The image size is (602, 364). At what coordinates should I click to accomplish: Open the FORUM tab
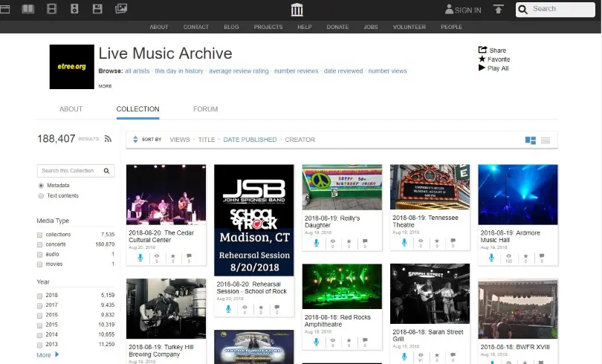205,109
